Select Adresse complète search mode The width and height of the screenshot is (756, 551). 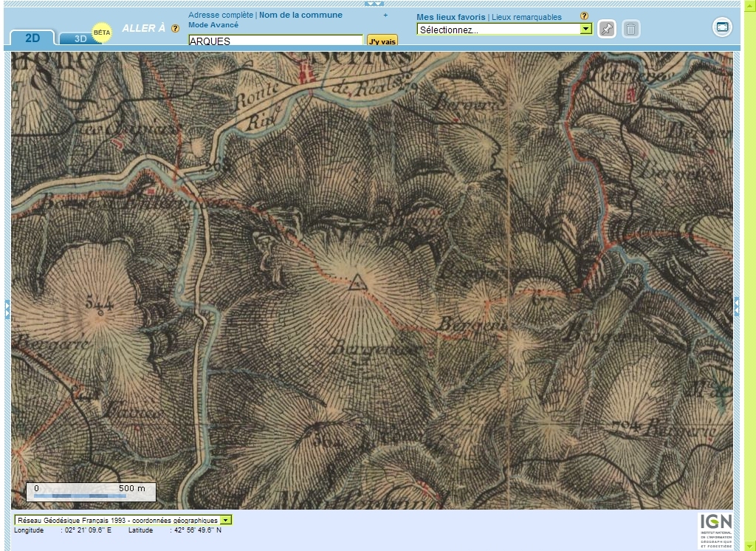220,15
